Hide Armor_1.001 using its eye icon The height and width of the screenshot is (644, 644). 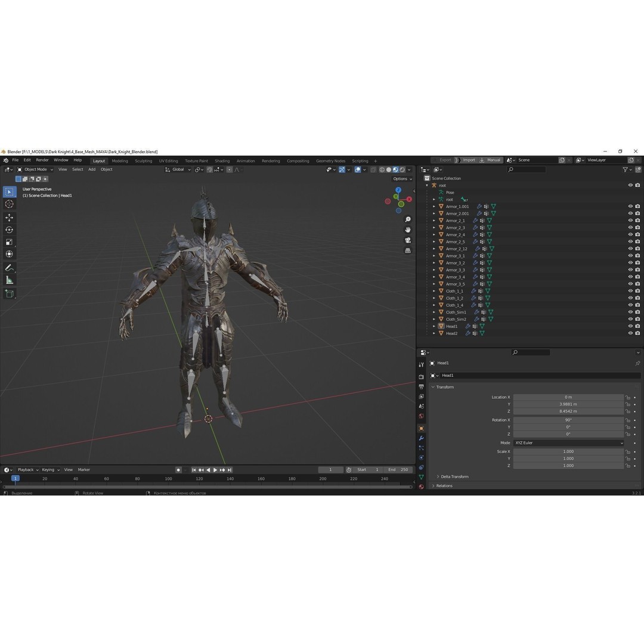[x=630, y=206]
